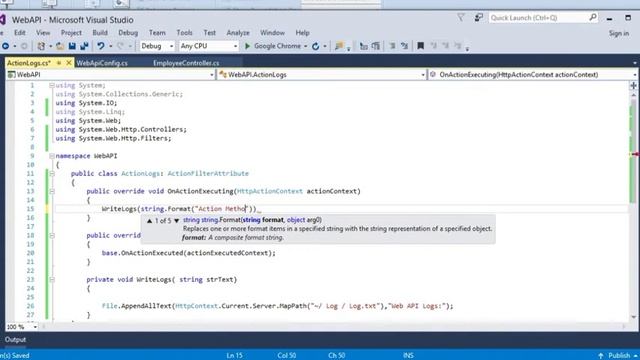
Task: Click the Feedback icon by Quick Launch
Action: pyautogui.click(x=478, y=18)
